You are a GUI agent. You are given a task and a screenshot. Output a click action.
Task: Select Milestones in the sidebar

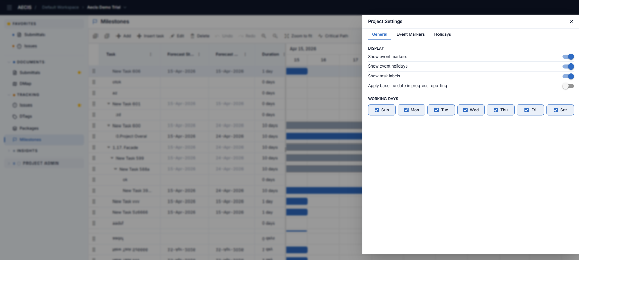[44, 140]
